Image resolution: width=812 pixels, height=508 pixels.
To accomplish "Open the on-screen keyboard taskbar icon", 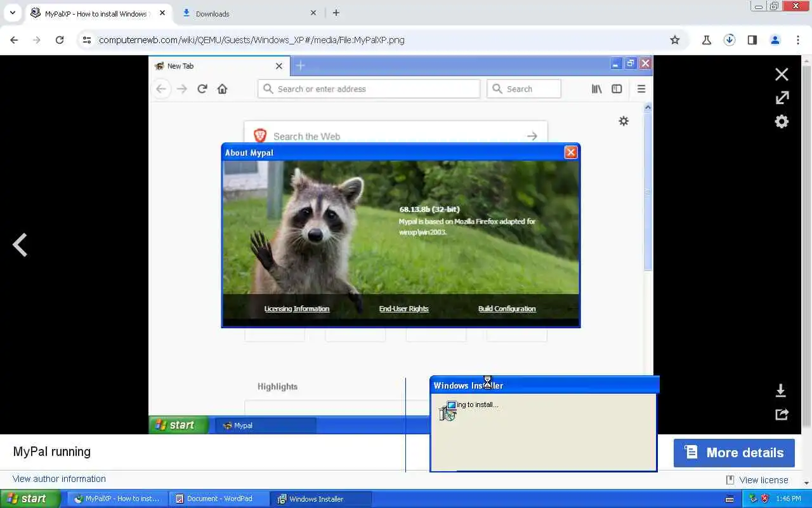I will (730, 499).
